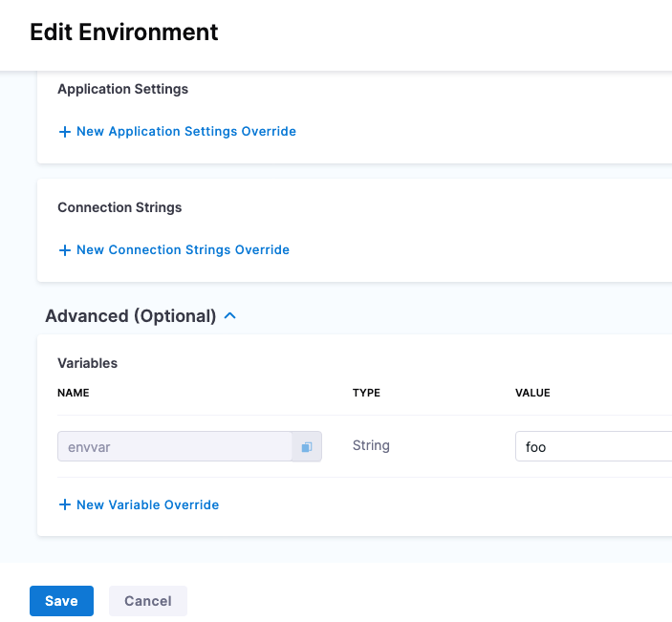Click the Advanced (Optional) section heading

point(131,315)
